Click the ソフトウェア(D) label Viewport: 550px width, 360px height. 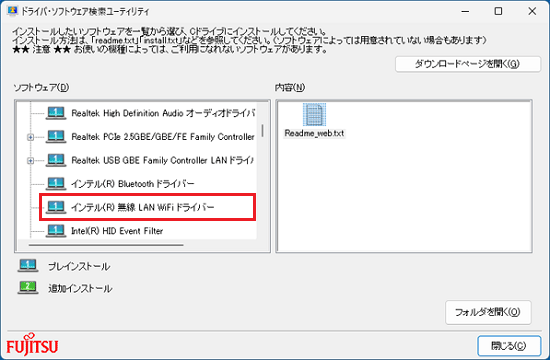41,87
